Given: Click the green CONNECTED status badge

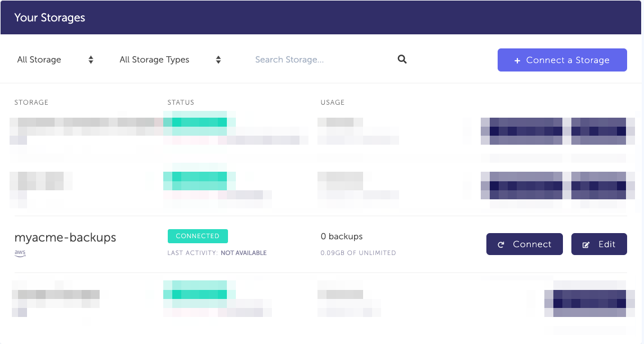Looking at the screenshot, I should [x=198, y=236].
